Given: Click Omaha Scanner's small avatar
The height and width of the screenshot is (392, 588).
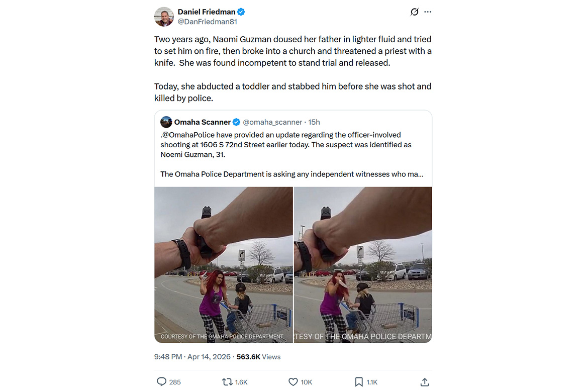Looking at the screenshot, I should coord(166,122).
